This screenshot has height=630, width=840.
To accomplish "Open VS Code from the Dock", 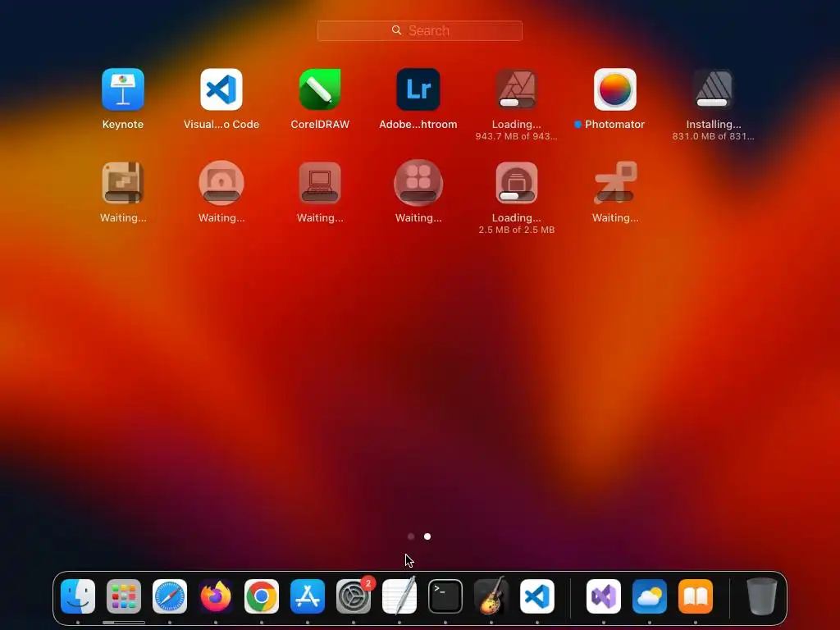I will (x=537, y=596).
